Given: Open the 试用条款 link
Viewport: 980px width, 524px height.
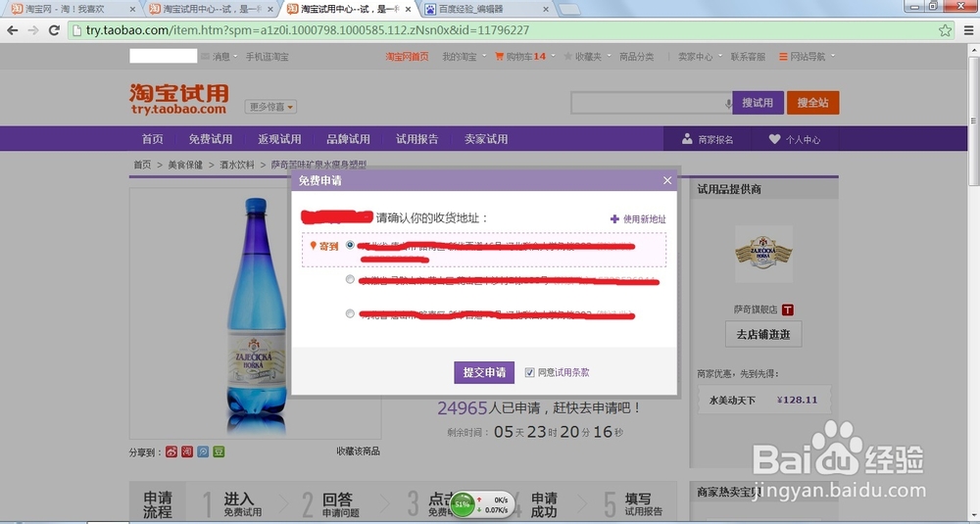Looking at the screenshot, I should click(572, 373).
